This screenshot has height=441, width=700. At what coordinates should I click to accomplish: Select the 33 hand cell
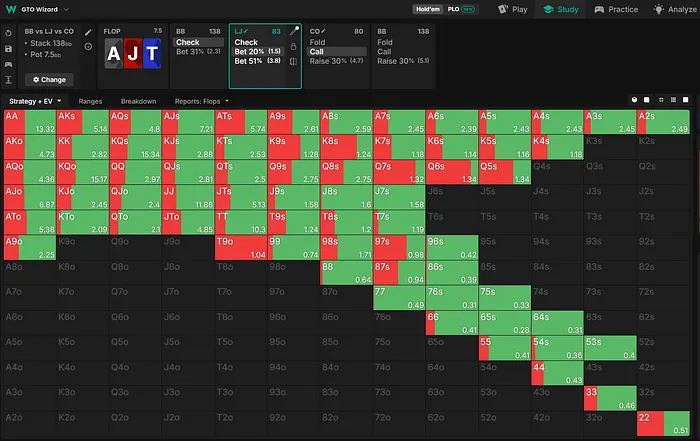pyautogui.click(x=610, y=399)
